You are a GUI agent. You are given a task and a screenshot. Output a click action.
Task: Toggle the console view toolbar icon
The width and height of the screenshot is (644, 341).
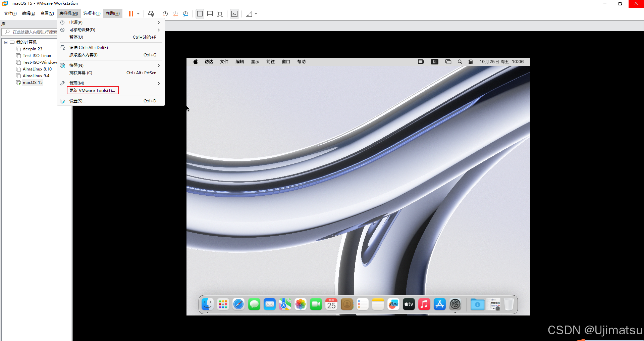point(234,14)
